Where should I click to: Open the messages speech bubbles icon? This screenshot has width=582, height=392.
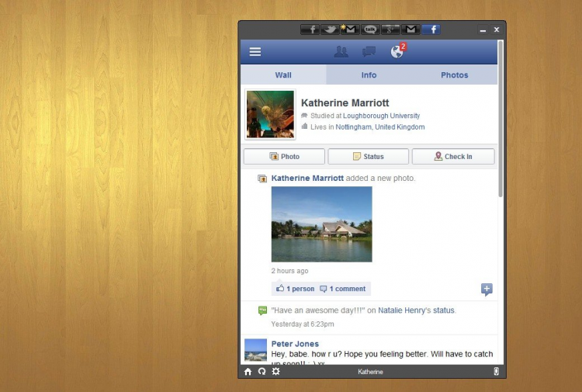[x=369, y=51]
